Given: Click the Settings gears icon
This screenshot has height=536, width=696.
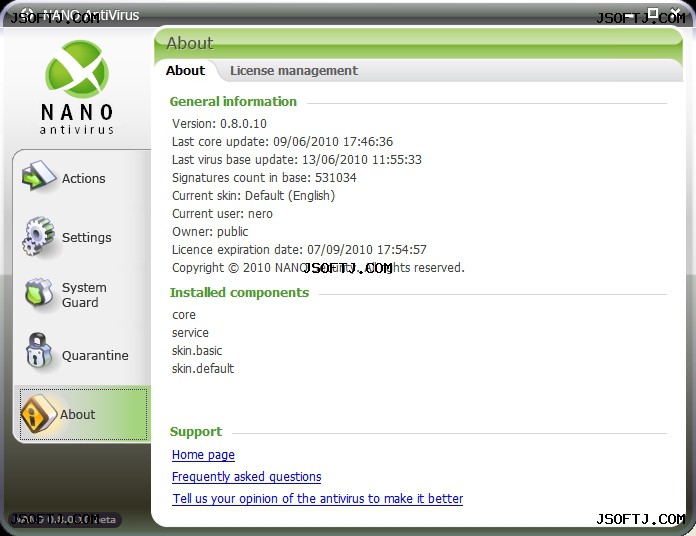Looking at the screenshot, I should 38,236.
